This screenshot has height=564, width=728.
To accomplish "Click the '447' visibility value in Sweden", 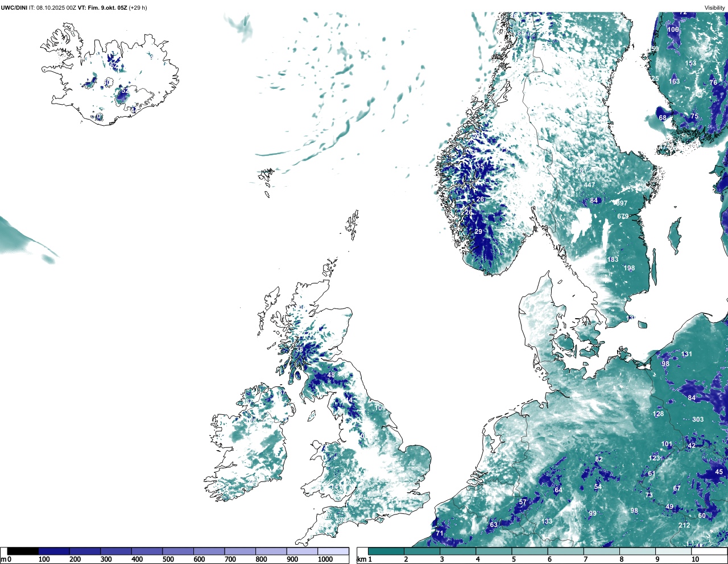I will [x=589, y=185].
